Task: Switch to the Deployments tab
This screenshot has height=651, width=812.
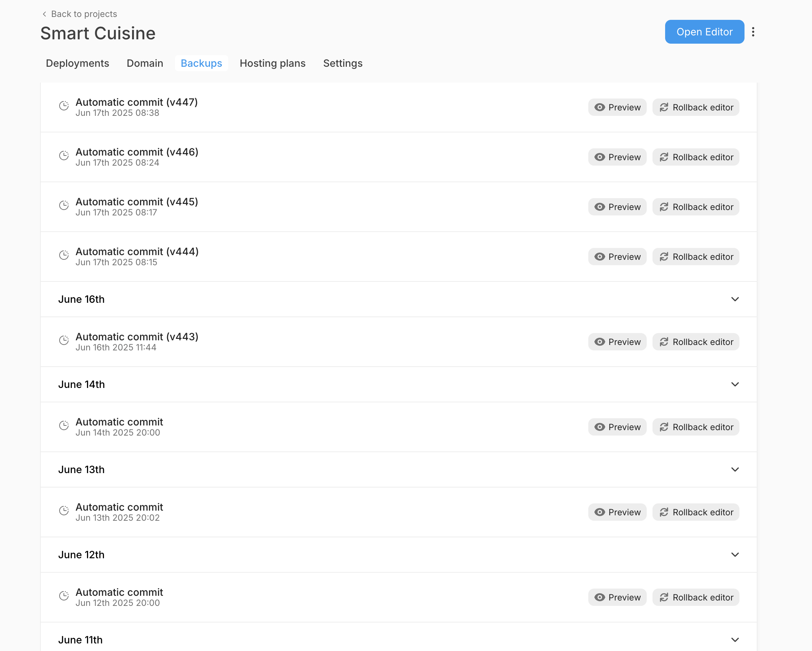Action: tap(77, 63)
